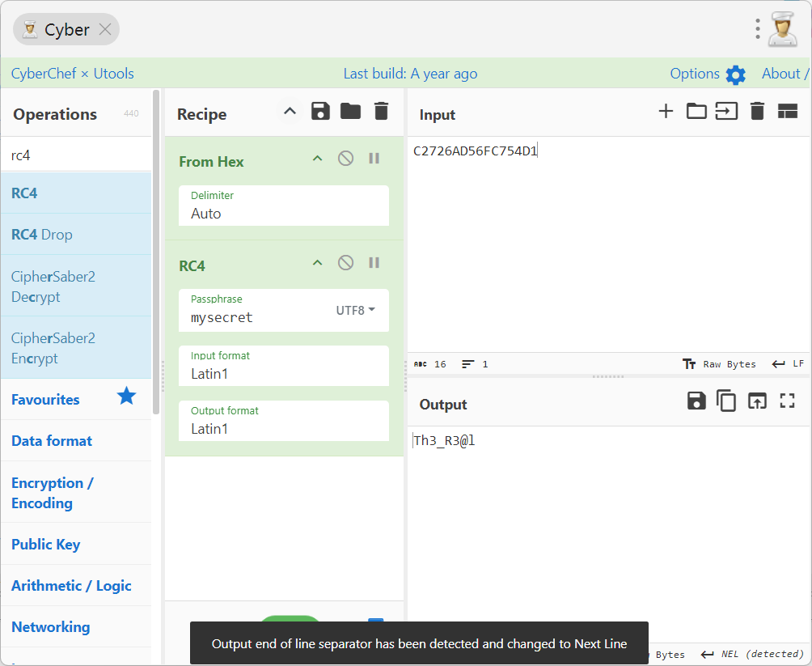This screenshot has height=666, width=812.
Task: Open the Delimiter Auto dropdown
Action: click(284, 206)
